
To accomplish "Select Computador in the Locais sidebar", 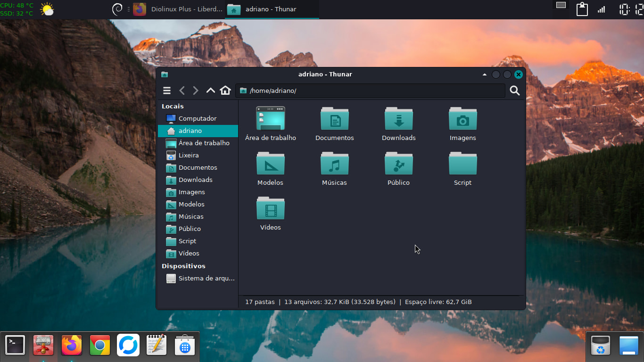I will (x=197, y=119).
